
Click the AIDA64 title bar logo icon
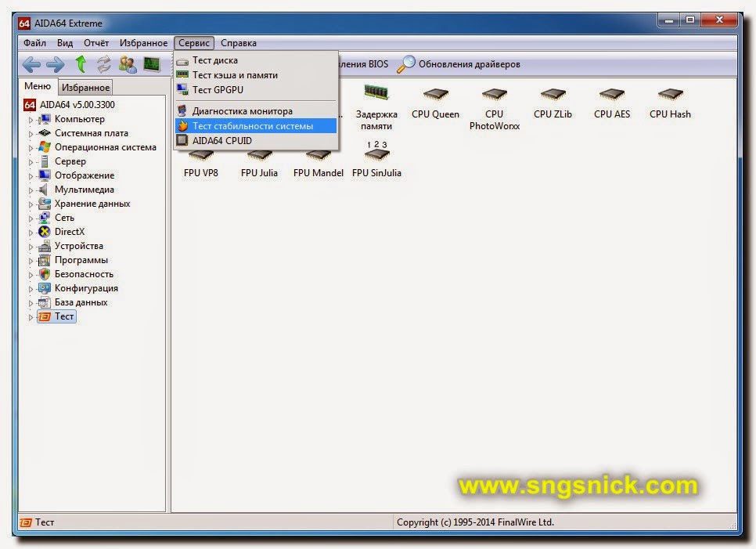24,23
